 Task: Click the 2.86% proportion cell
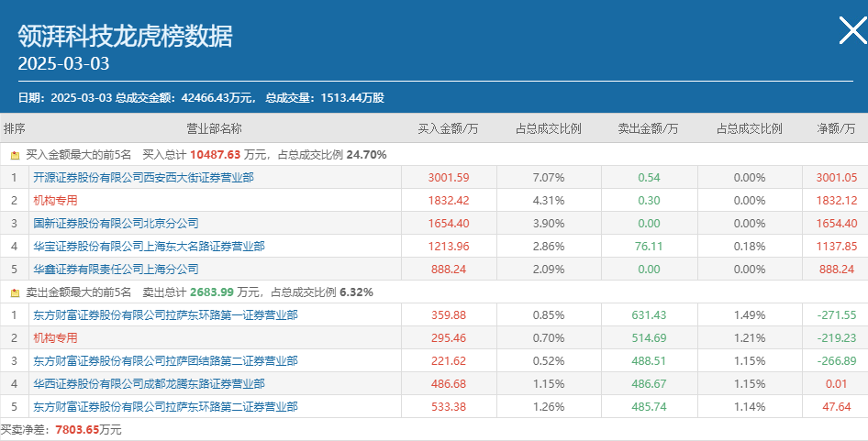point(549,247)
